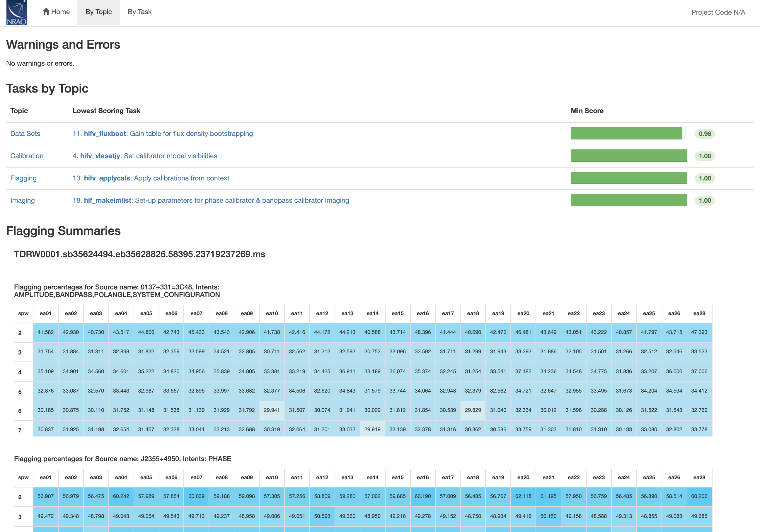Click the 1.00 badge in Flagging row
Screen dimensions: 760x532
pos(705,178)
